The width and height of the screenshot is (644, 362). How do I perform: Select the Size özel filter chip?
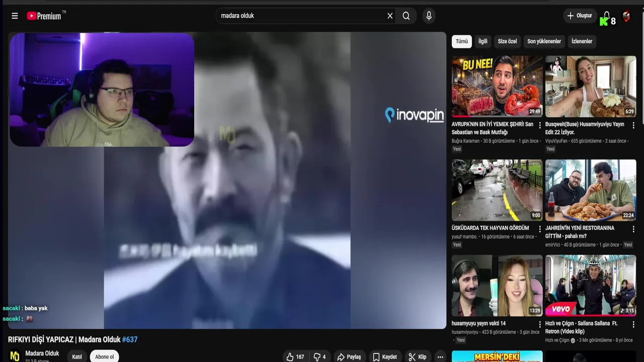point(507,41)
